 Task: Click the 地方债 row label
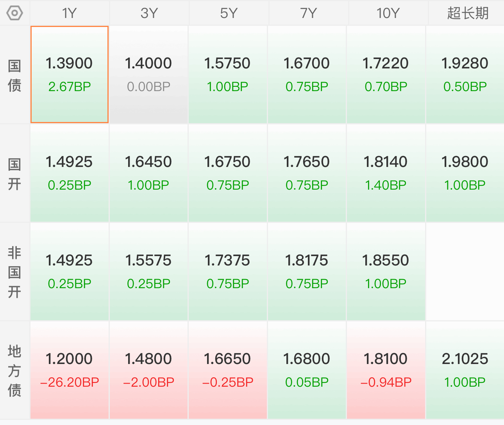(14, 371)
